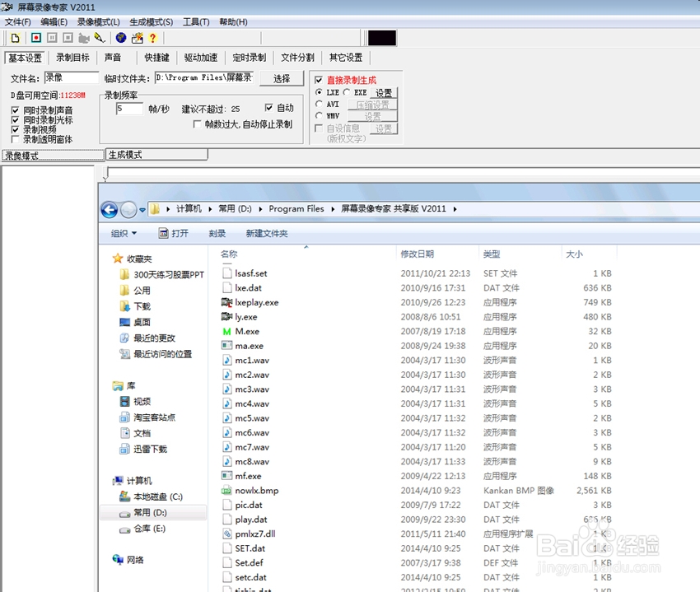
Task: Start recording with the red record icon
Action: pyautogui.click(x=36, y=38)
